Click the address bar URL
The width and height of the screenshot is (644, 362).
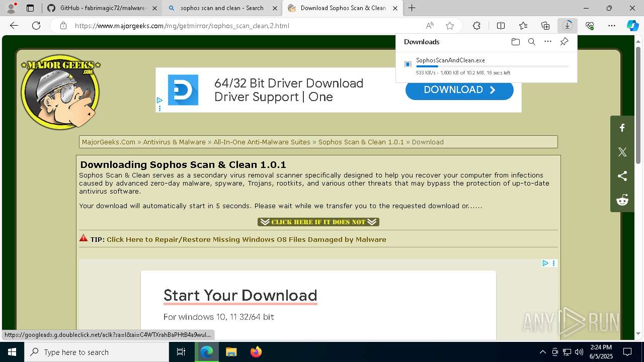[182, 26]
